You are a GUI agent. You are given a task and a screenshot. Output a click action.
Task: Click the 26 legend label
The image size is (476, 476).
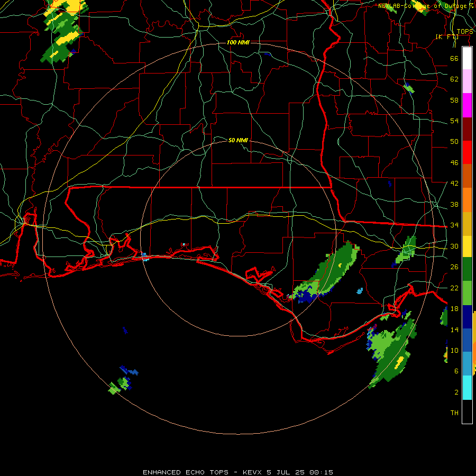[454, 267]
